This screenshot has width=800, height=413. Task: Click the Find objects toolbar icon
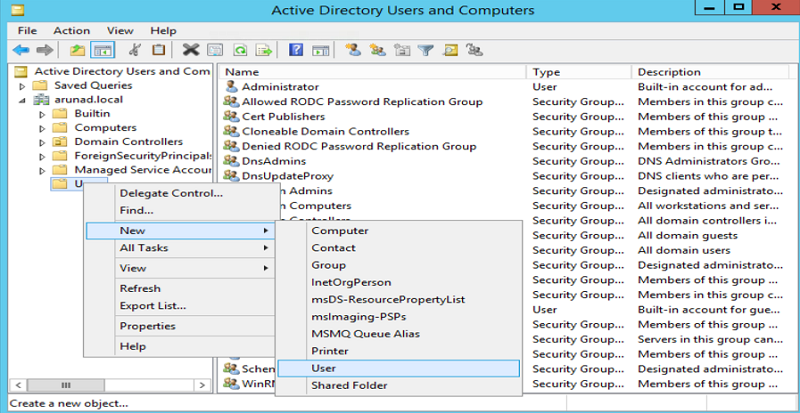[x=451, y=50]
